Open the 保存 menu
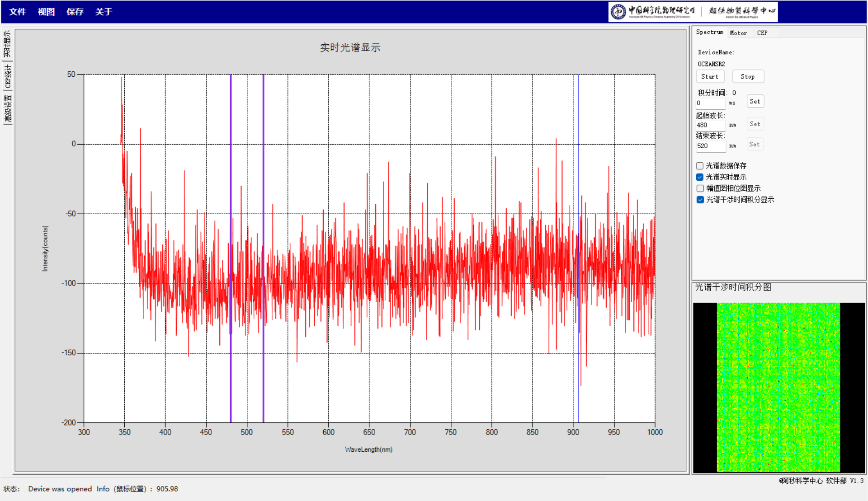Screen dimensions: 868x501 pos(75,12)
